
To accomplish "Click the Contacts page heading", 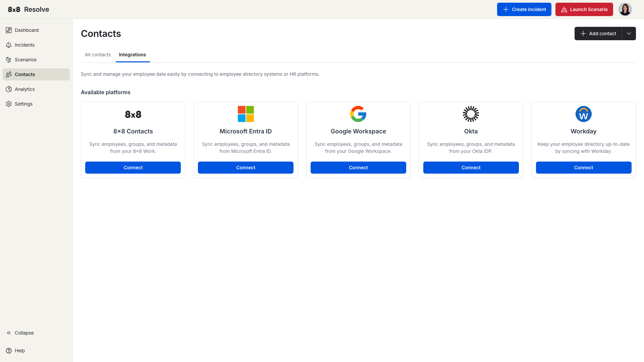I will (101, 34).
